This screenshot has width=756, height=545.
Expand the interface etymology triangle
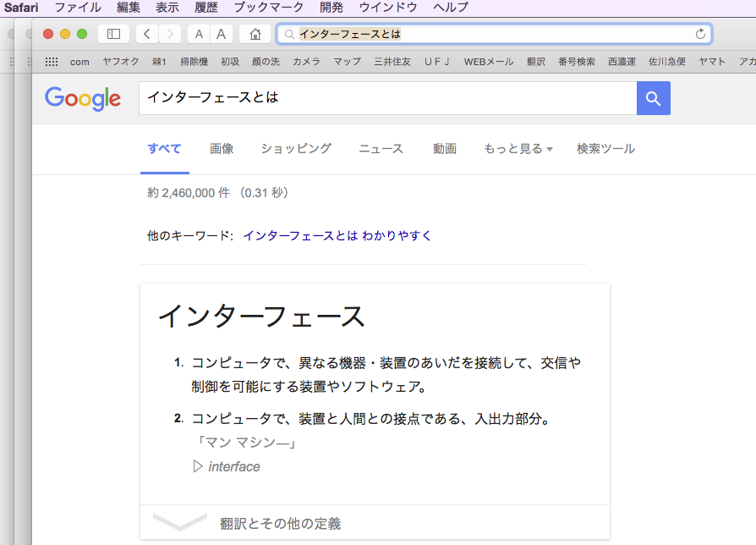198,466
